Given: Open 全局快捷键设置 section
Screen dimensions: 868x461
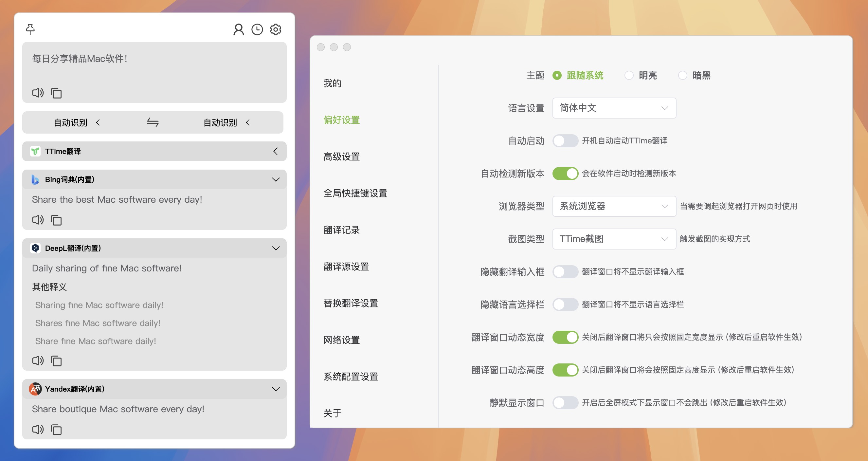Looking at the screenshot, I should [355, 193].
